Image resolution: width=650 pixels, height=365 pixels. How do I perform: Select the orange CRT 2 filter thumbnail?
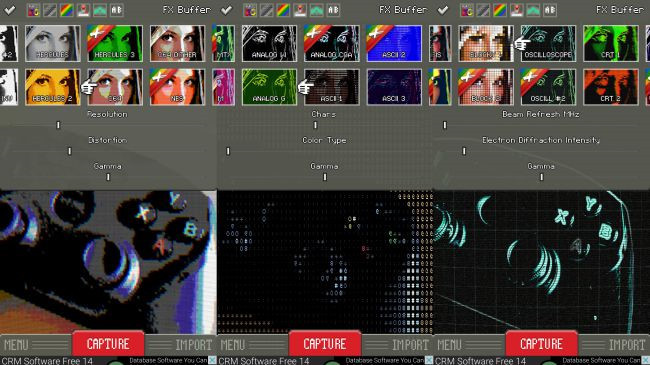coord(611,87)
